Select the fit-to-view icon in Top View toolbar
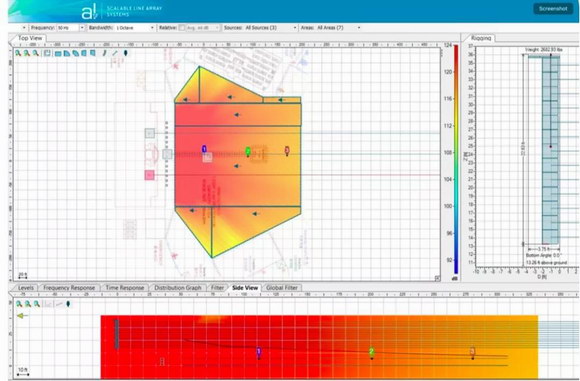The width and height of the screenshot is (580, 381). pyautogui.click(x=47, y=53)
